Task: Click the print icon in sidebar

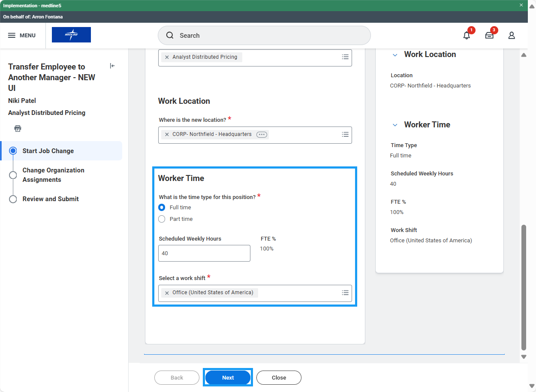Action: [18, 129]
